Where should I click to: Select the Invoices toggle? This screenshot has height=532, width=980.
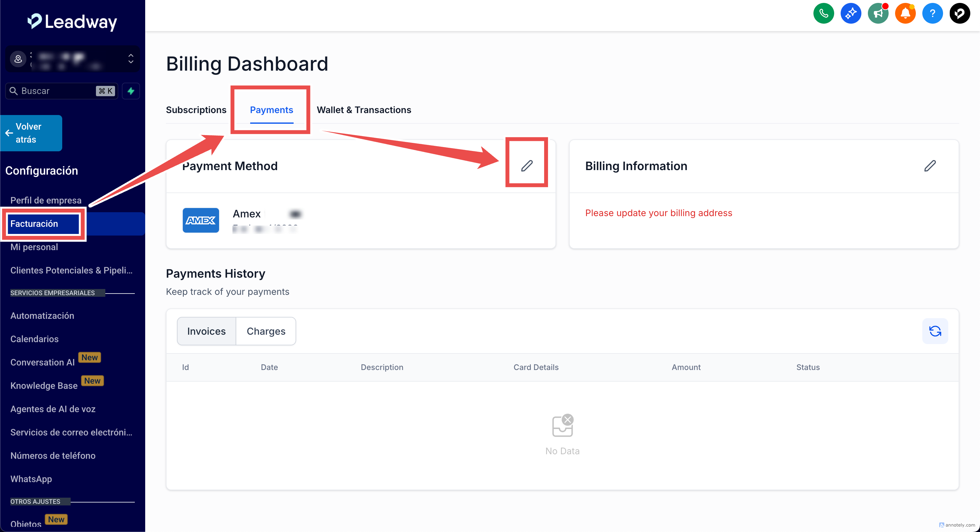pyautogui.click(x=206, y=331)
